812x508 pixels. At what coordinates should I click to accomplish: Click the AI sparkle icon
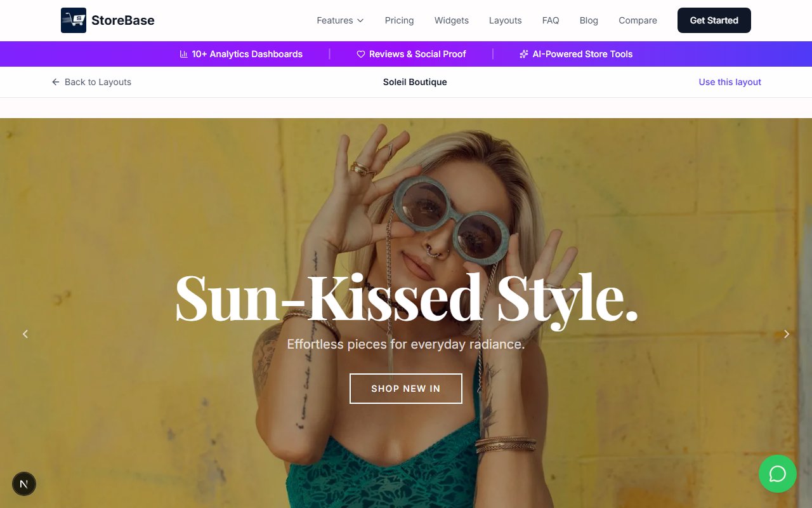[524, 54]
